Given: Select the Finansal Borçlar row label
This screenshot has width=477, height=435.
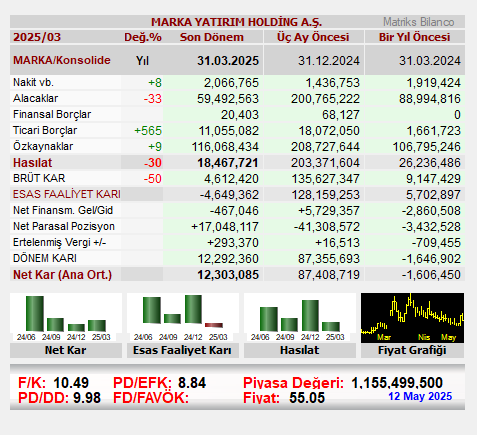Looking at the screenshot, I should pyautogui.click(x=52, y=114).
